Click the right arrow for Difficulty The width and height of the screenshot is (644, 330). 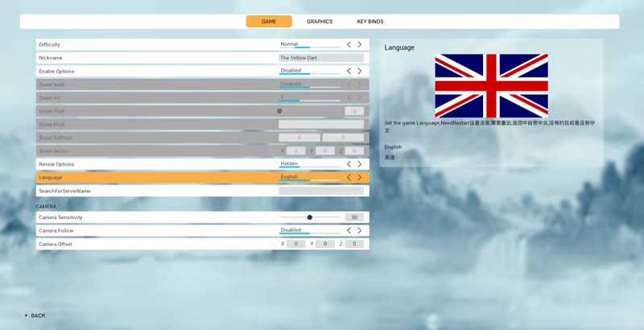point(359,44)
